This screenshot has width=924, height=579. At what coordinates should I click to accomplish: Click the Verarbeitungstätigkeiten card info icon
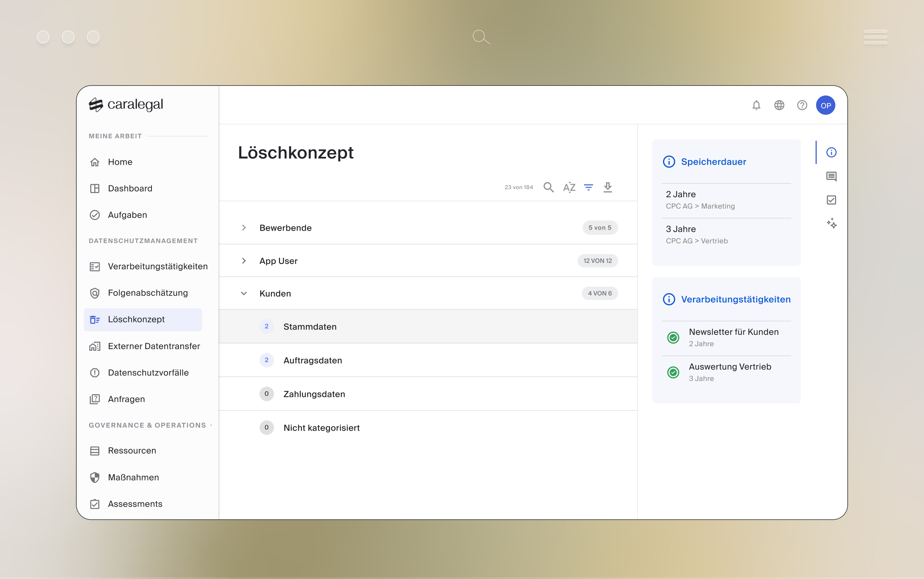(x=669, y=299)
